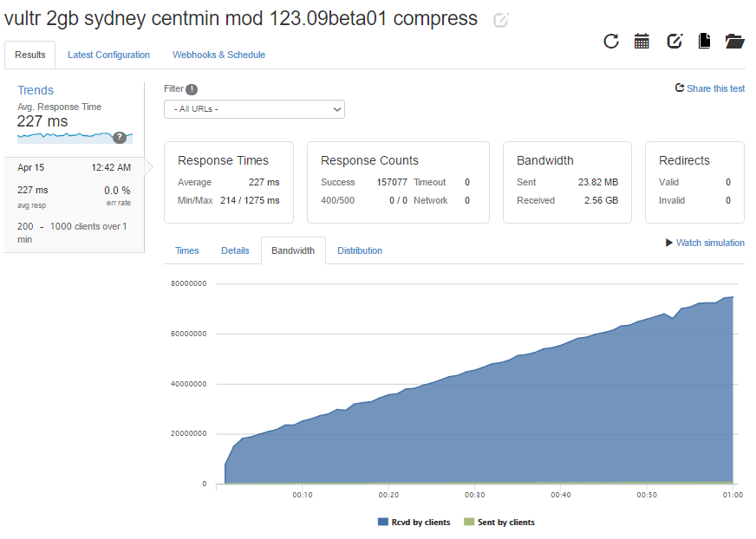The height and width of the screenshot is (539, 756).
Task: Switch to the Times chart tab
Action: [x=187, y=250]
